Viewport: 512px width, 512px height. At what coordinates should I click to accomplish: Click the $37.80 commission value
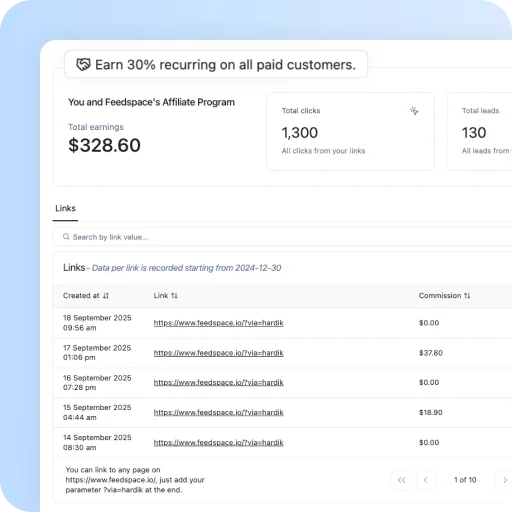[x=431, y=353]
